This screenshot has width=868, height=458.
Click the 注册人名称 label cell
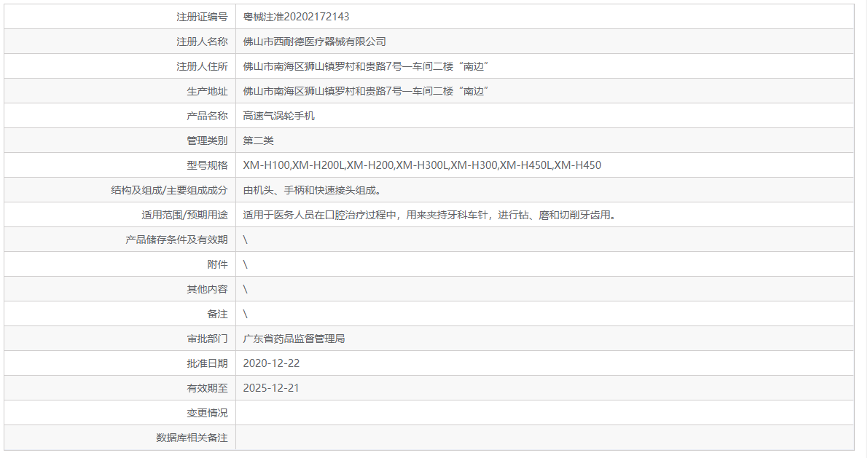point(206,41)
